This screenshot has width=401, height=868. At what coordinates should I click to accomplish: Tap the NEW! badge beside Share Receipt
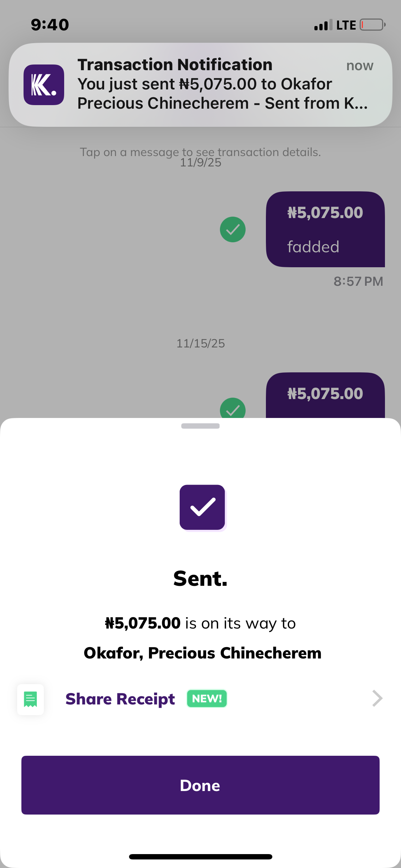207,699
